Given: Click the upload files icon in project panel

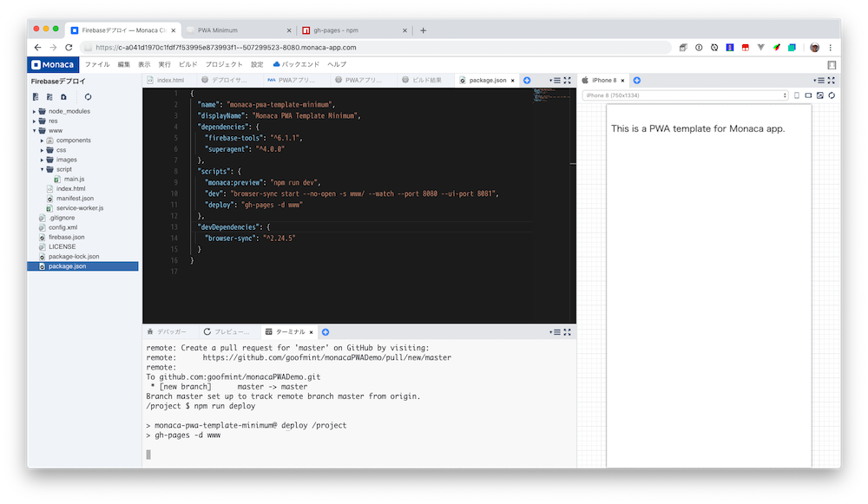Looking at the screenshot, I should [63, 97].
